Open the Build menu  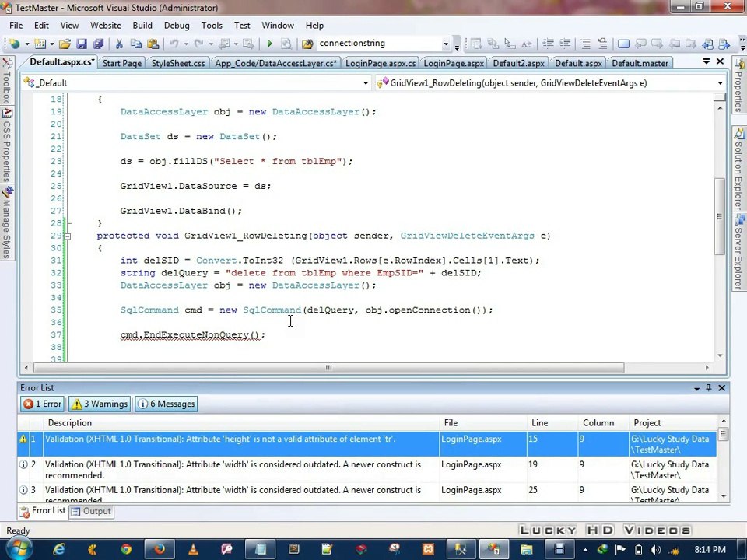click(142, 25)
